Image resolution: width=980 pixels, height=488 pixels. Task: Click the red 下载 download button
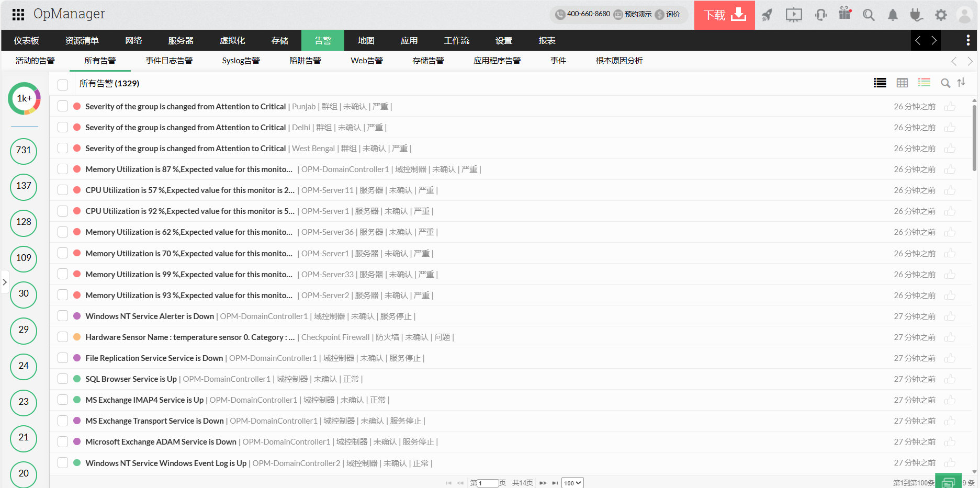point(725,15)
